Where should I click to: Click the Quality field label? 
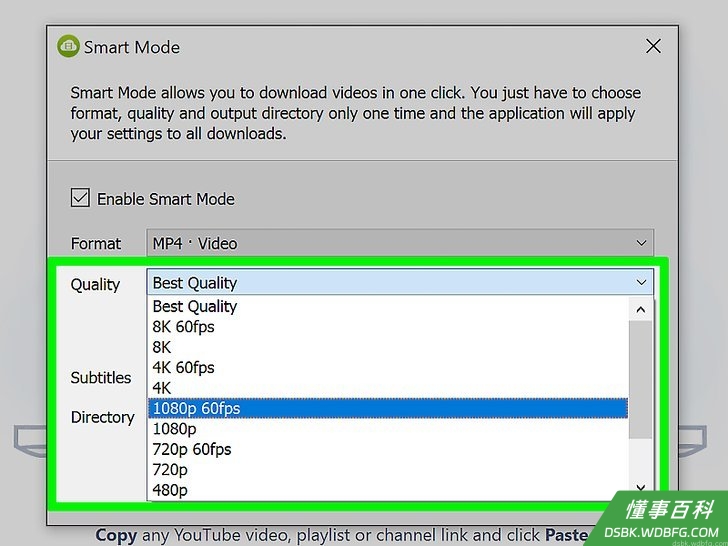point(95,284)
